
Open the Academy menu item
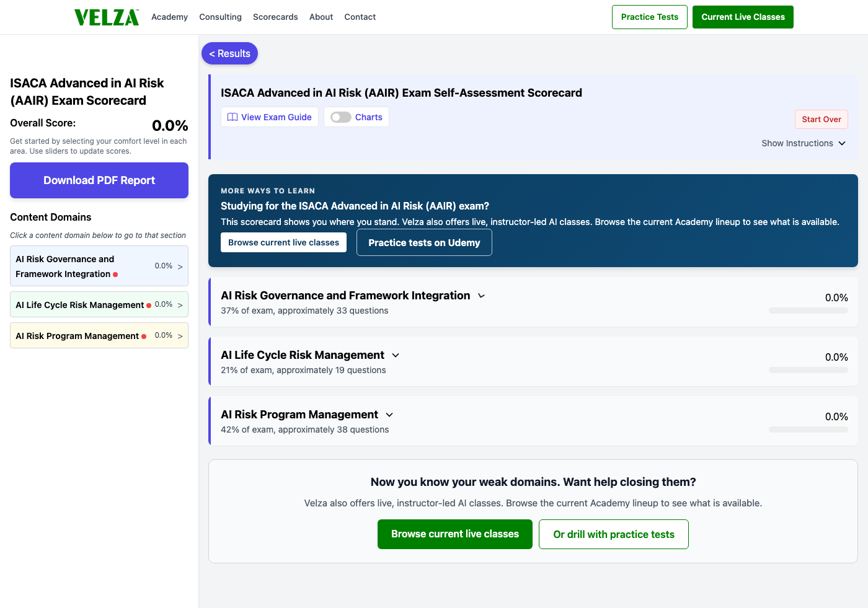(169, 17)
